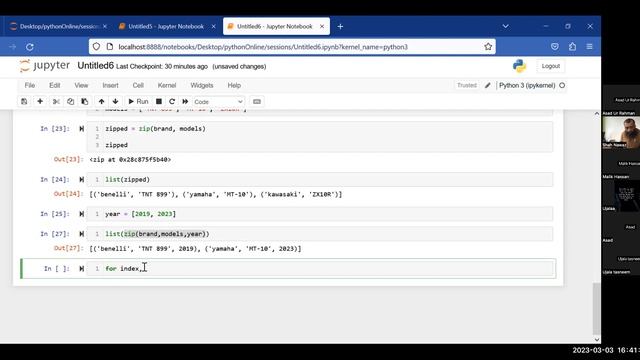Open the Insert menu

[x=110, y=85]
